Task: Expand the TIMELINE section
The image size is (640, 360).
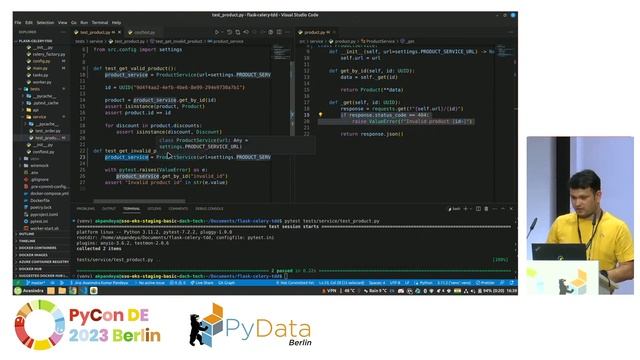Action: pos(27,241)
